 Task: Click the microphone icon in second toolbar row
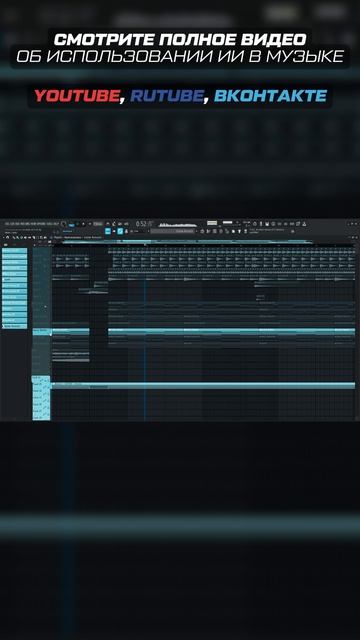click(127, 231)
